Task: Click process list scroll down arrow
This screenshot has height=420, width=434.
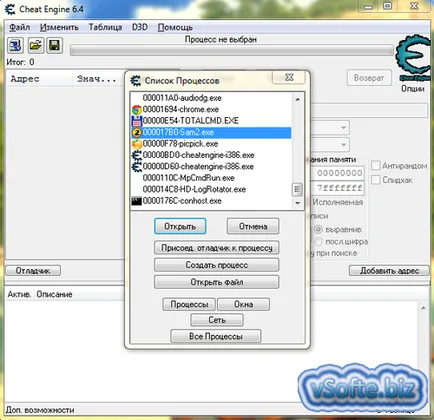Action: pyautogui.click(x=298, y=203)
